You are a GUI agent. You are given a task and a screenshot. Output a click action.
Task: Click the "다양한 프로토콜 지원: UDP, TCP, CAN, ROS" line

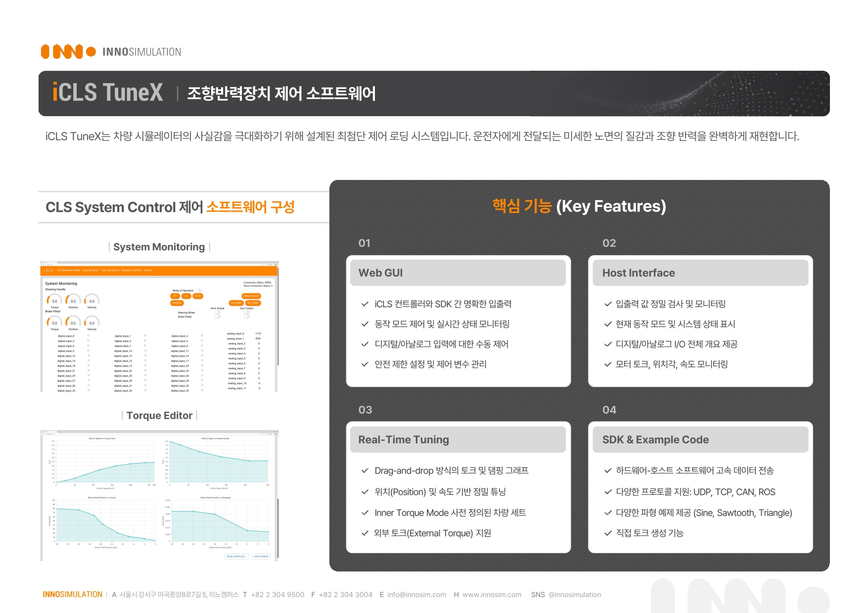[x=695, y=492]
